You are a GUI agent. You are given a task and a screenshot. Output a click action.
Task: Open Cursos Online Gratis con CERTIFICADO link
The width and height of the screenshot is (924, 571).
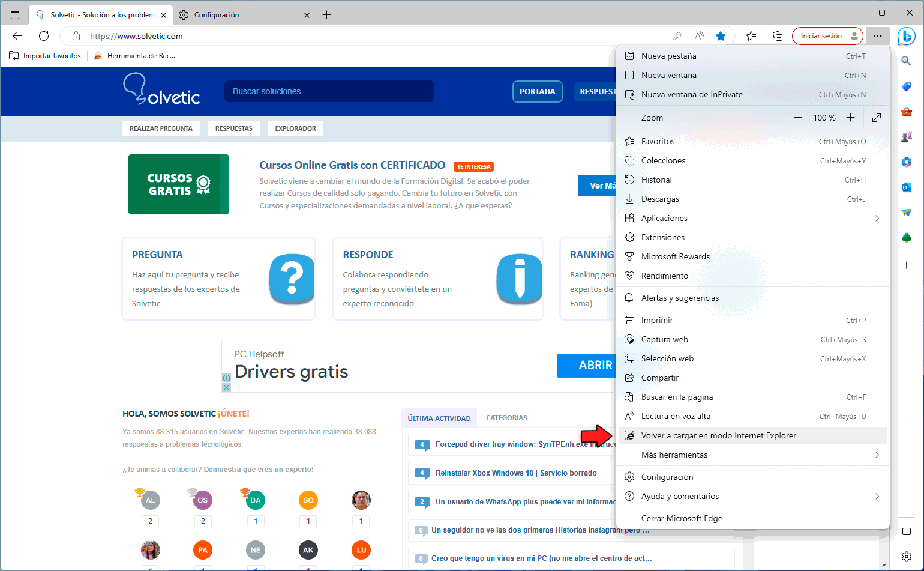tap(352, 165)
